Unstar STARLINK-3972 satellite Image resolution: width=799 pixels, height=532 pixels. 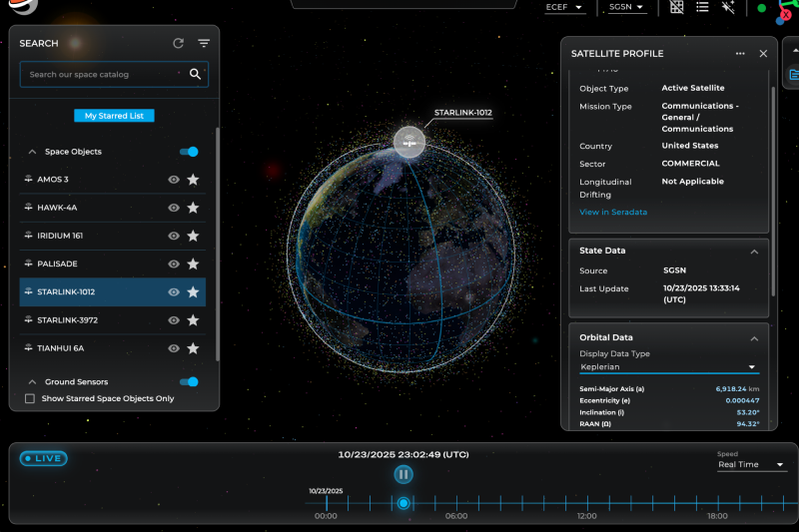(x=193, y=320)
